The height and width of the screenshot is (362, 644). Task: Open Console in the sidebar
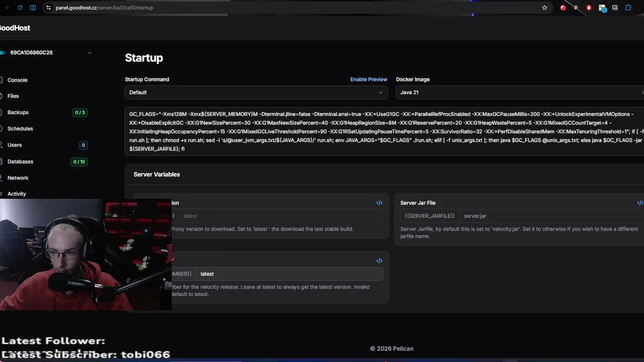(x=17, y=80)
